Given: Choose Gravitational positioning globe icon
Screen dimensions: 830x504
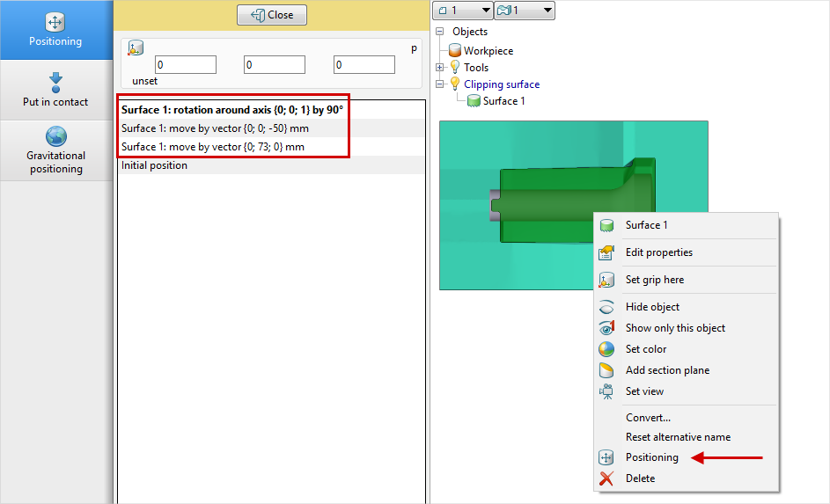Looking at the screenshot, I should pyautogui.click(x=56, y=136).
